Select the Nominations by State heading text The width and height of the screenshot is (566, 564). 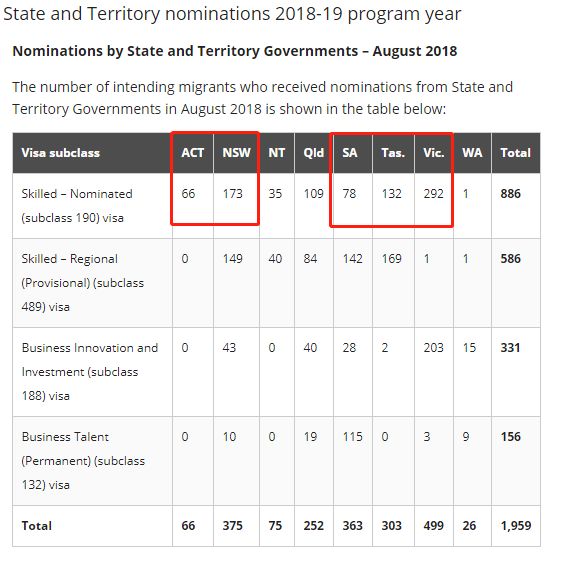coord(235,51)
